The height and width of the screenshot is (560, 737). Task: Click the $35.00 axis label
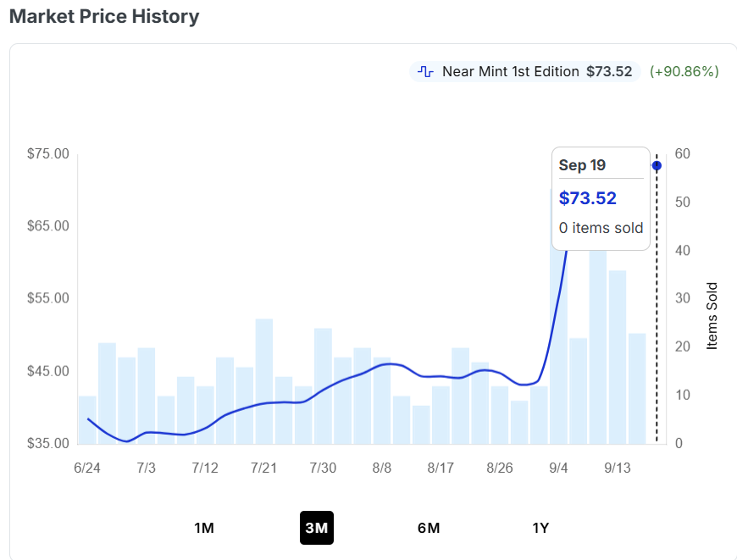point(48,443)
